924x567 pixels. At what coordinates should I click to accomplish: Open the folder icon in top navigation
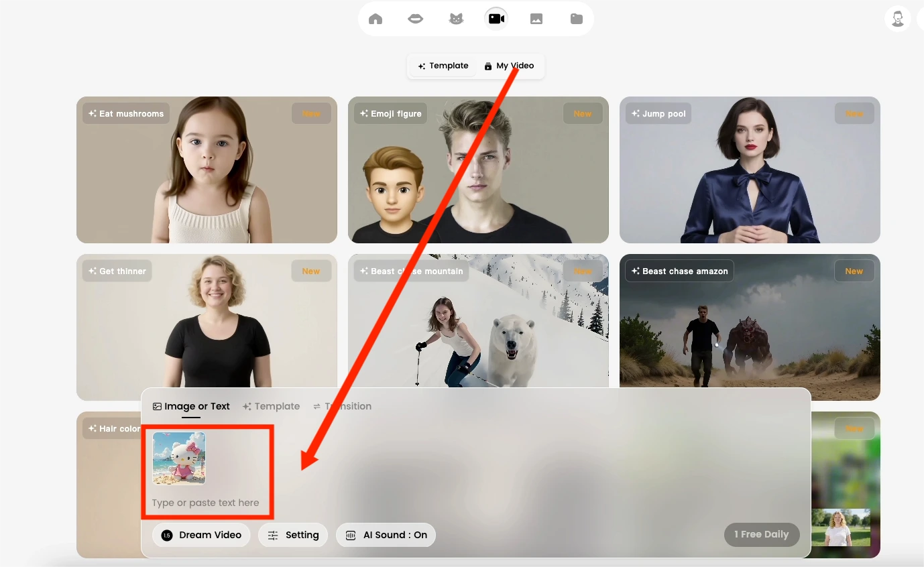(577, 19)
